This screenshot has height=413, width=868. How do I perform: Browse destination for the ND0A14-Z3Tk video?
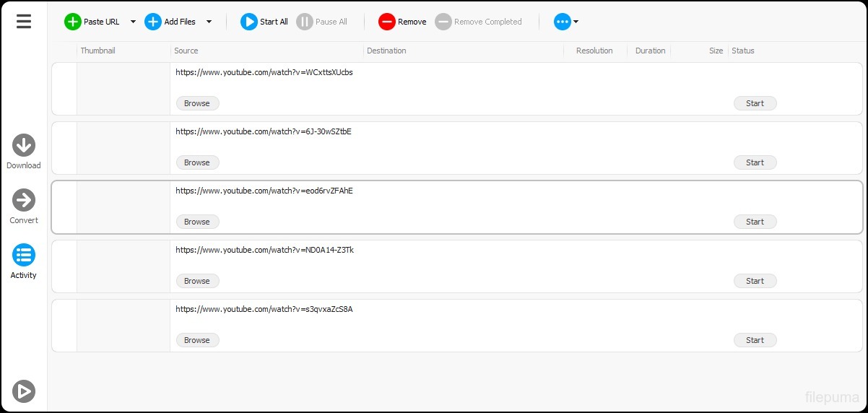click(x=197, y=281)
